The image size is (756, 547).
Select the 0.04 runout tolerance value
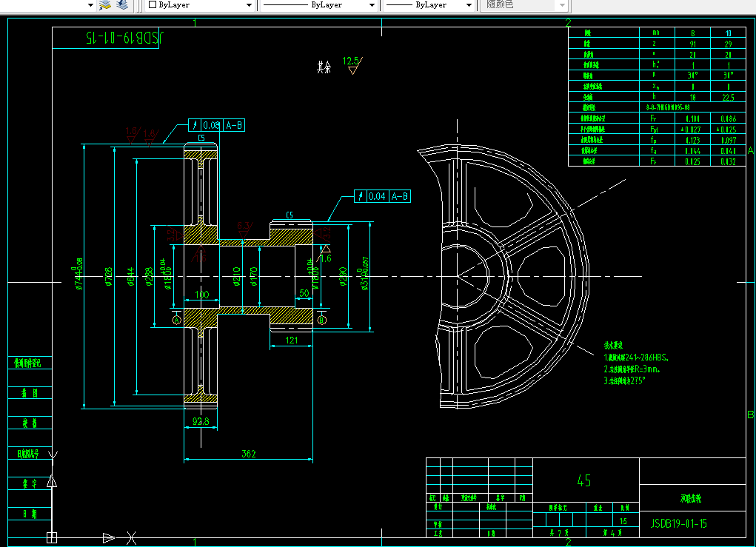coord(377,196)
